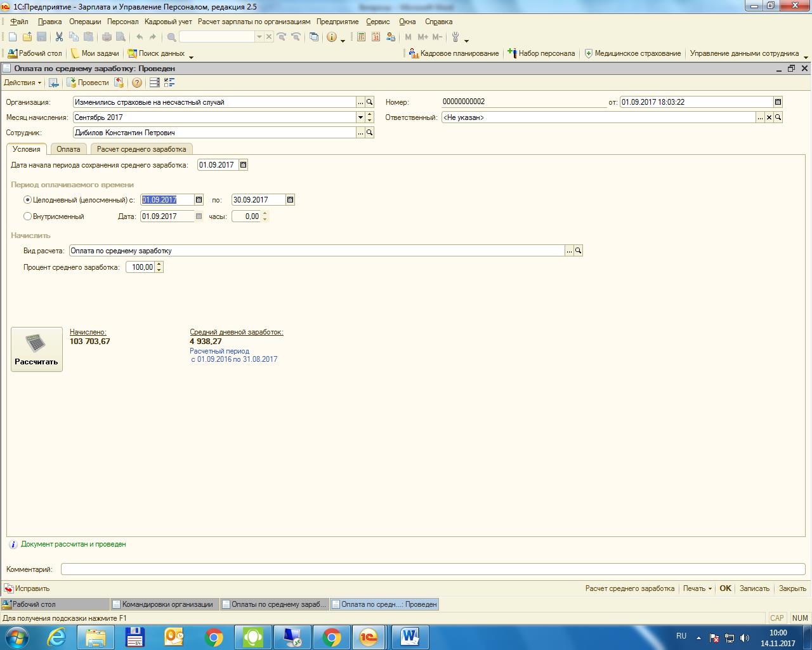Open Microsoft Word from the taskbar
The image size is (812, 650).
pos(411,637)
